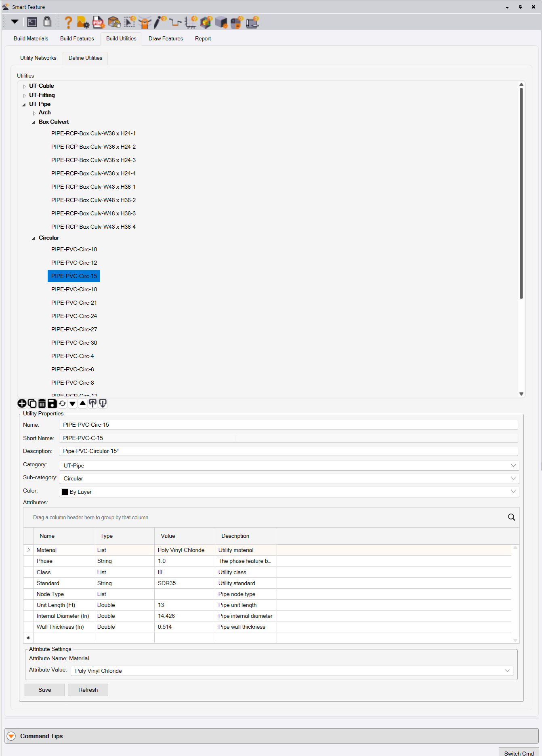Image resolution: width=542 pixels, height=756 pixels.
Task: Click the circular arrows refresh icon
Action: [62, 403]
